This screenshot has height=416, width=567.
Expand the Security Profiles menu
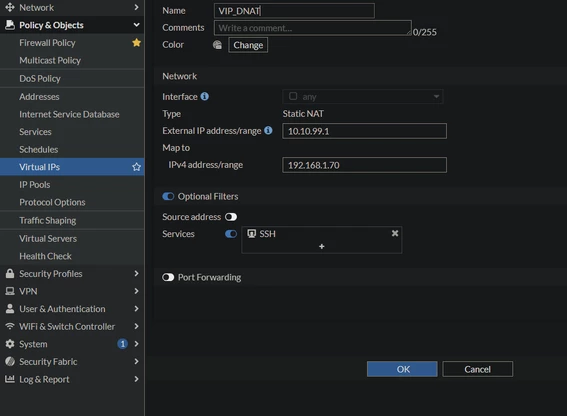[x=72, y=273]
